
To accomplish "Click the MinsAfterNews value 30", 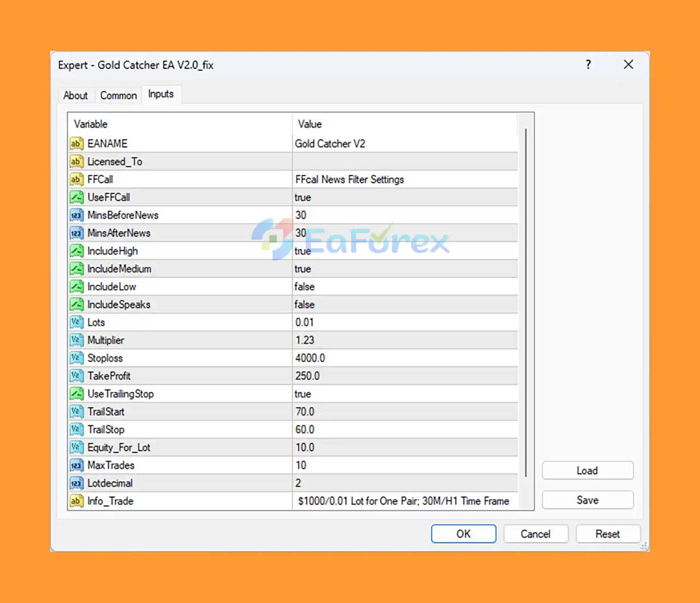I will (301, 233).
